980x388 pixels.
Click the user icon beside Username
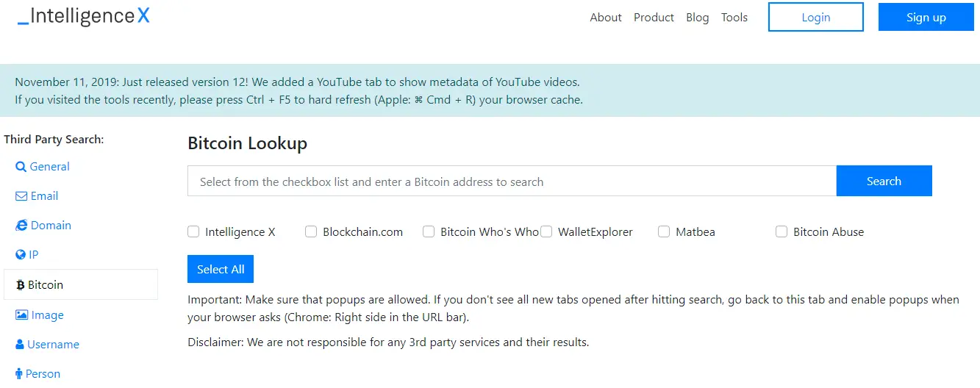click(20, 345)
